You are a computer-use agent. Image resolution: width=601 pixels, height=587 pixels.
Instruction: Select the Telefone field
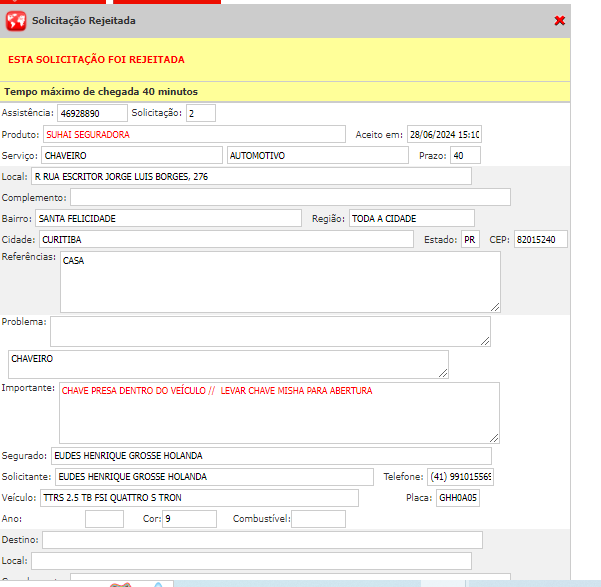[460, 477]
